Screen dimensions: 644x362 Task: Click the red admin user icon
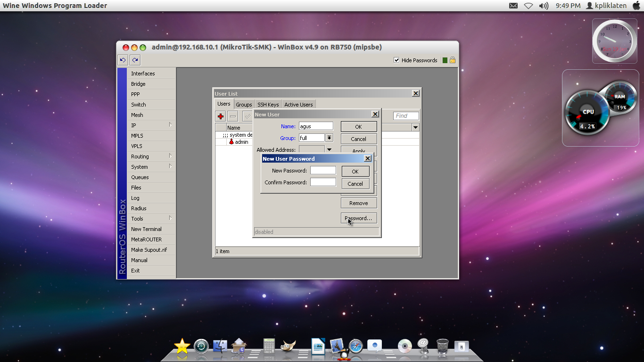[x=231, y=142]
